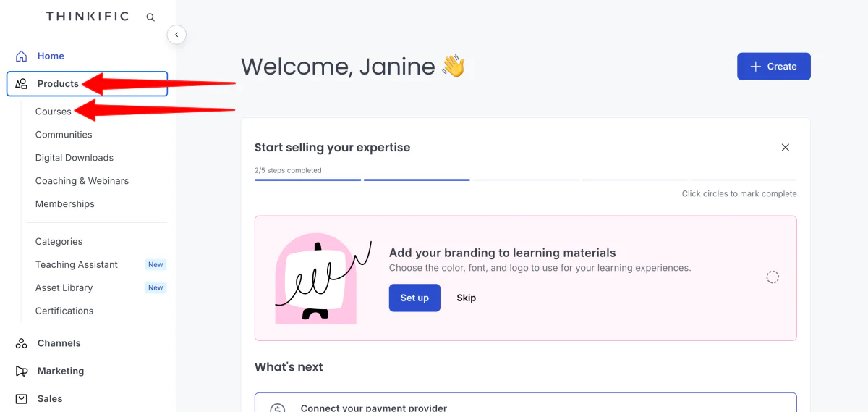This screenshot has height=412, width=868.
Task: Click "Add your branding to learning materials" title
Action: [503, 253]
